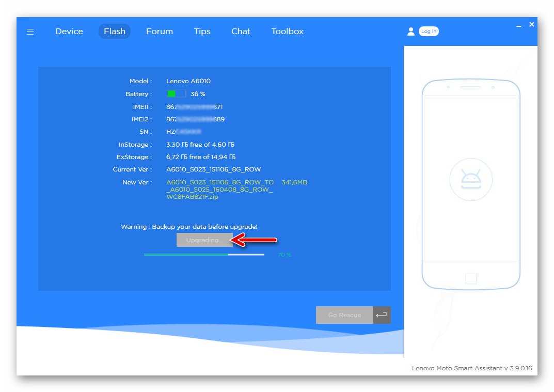This screenshot has height=392, width=554.
Task: Click the IMEI2 number value
Action: (x=195, y=119)
